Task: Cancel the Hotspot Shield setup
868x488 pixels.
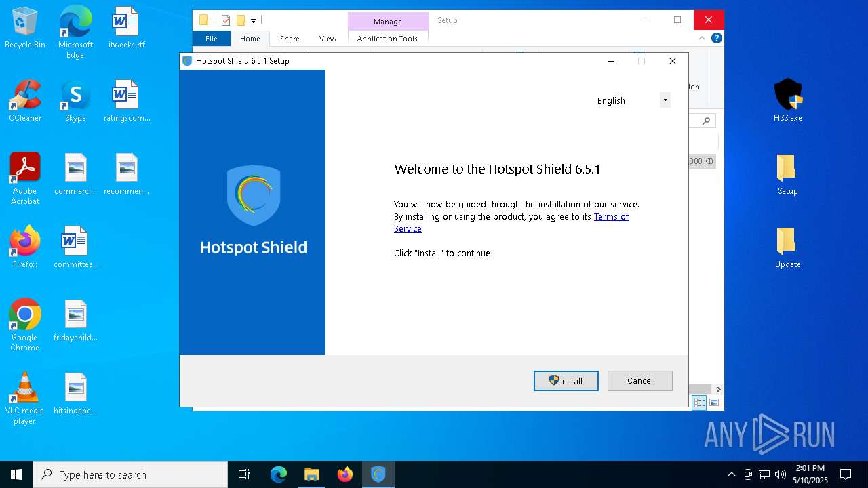Action: click(x=639, y=381)
